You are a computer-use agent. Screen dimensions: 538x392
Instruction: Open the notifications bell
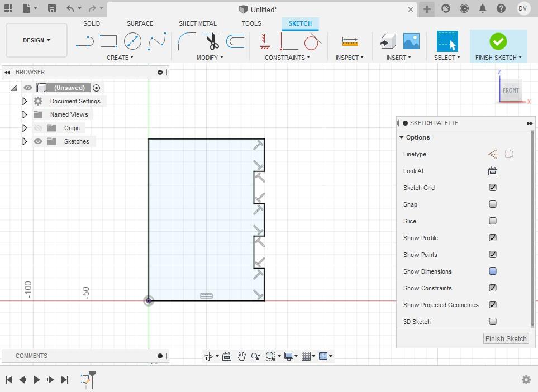tap(483, 8)
